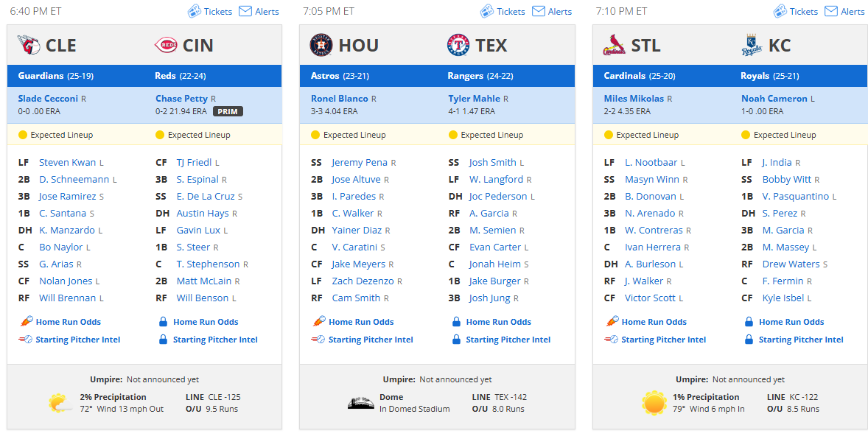Viewport: 868px width, 439px height.
Task: Click the St. Louis Cardinals logo
Action: (614, 45)
